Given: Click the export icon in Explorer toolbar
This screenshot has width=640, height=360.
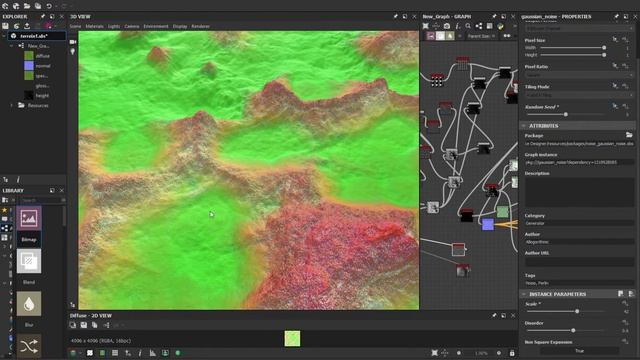Looking at the screenshot, I should pos(27,26).
